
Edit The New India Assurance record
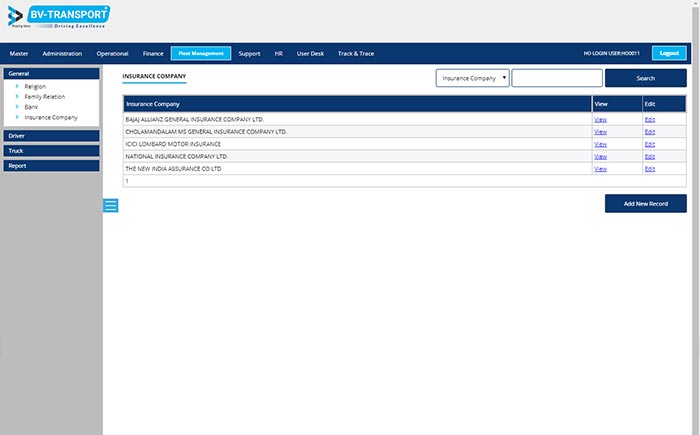(650, 169)
